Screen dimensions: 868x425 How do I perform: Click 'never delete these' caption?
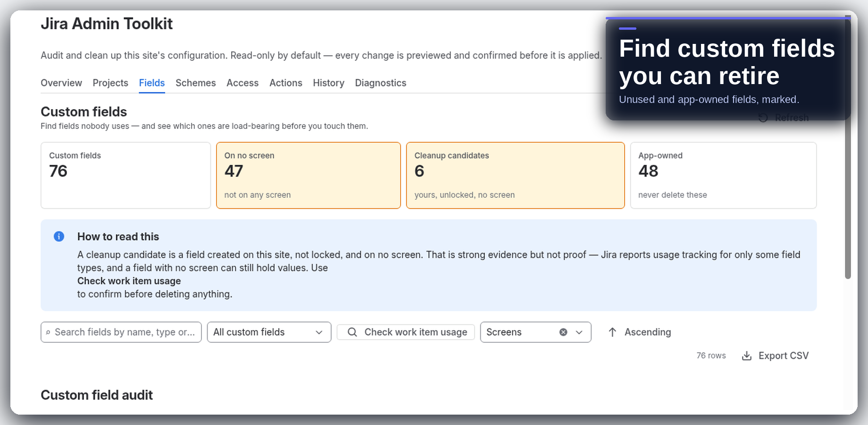pyautogui.click(x=673, y=195)
